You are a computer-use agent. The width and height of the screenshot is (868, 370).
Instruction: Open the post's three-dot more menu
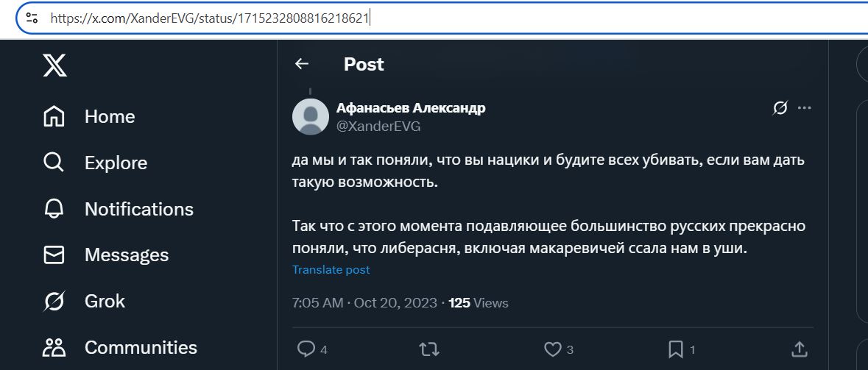(x=805, y=108)
